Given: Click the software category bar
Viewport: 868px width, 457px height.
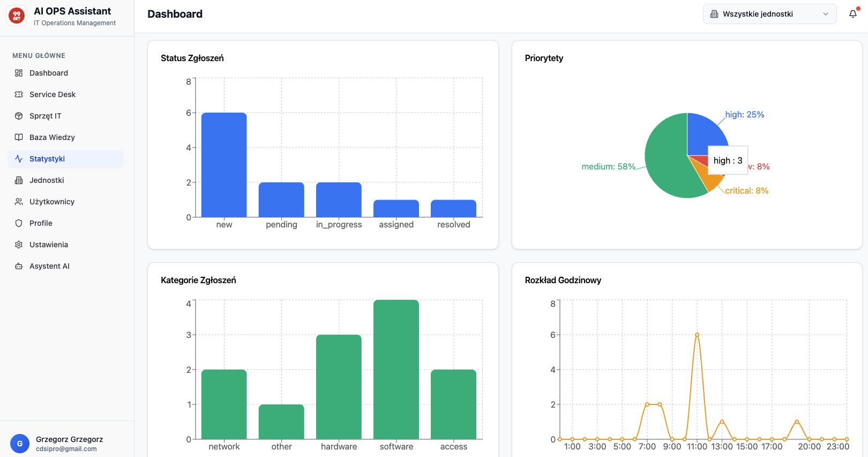Looking at the screenshot, I should (396, 370).
